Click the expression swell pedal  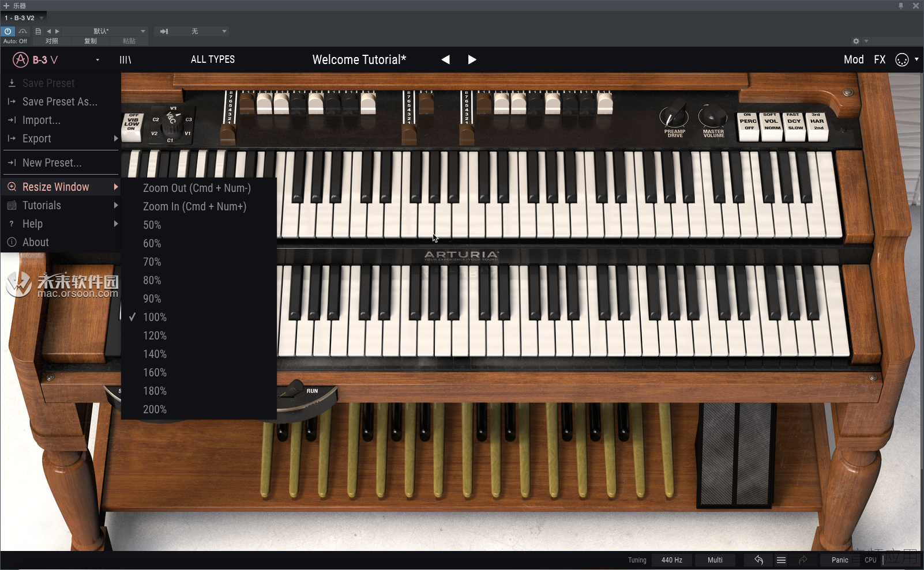[735, 455]
